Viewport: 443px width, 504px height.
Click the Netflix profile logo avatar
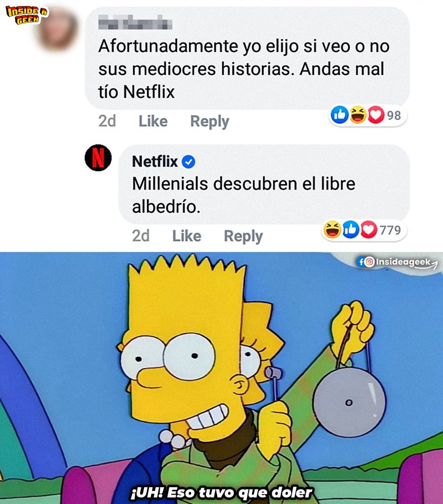pyautogui.click(x=98, y=158)
